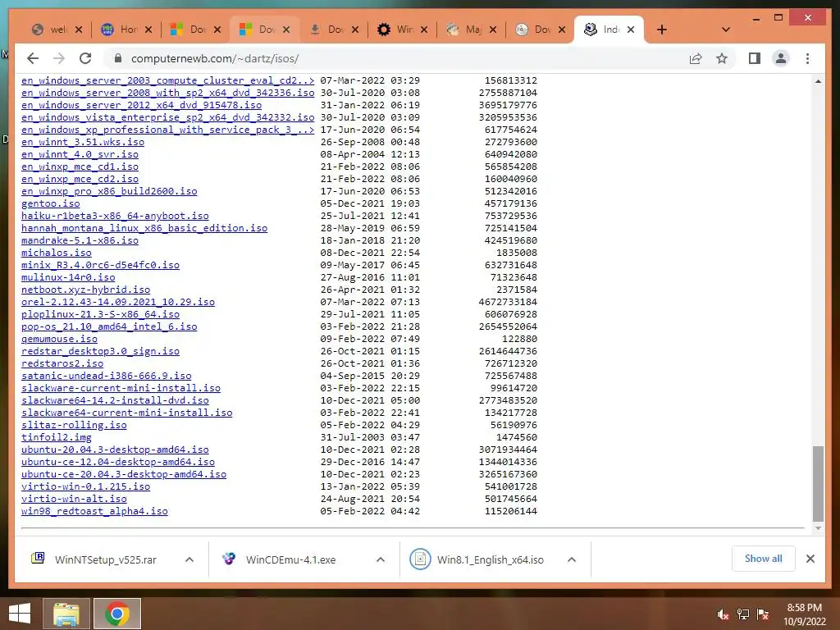Download en_winnt_4.0_svr.iso
The width and height of the screenshot is (840, 630).
[80, 154]
